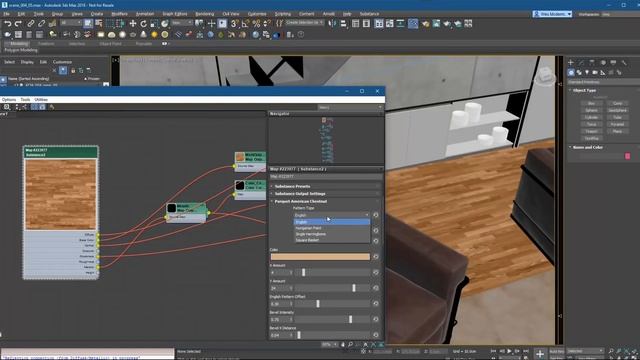Viewport: 640px width, 360px height.
Task: Click the Align tool icon
Action: [343, 24]
